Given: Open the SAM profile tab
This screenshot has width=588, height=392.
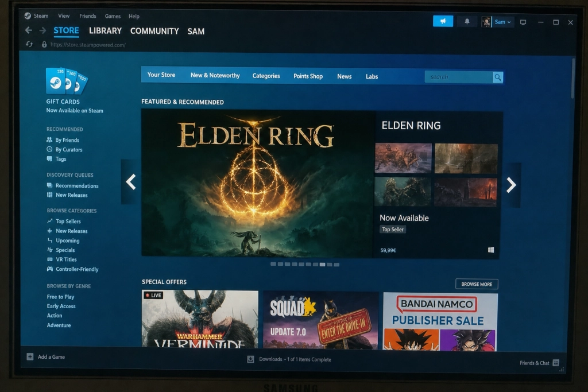Looking at the screenshot, I should [196, 32].
